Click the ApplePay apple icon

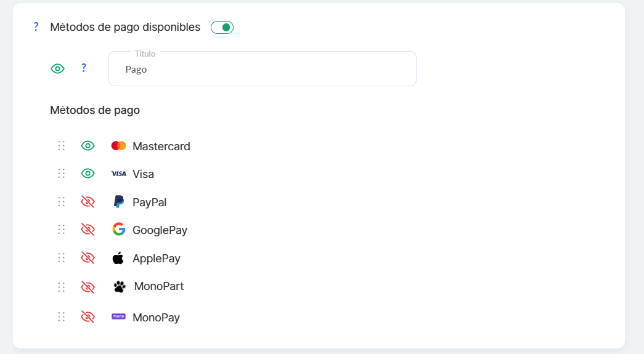point(118,258)
